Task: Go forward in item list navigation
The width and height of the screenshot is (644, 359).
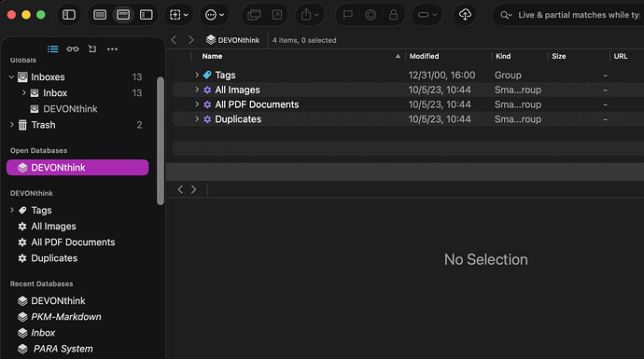Action: point(190,40)
